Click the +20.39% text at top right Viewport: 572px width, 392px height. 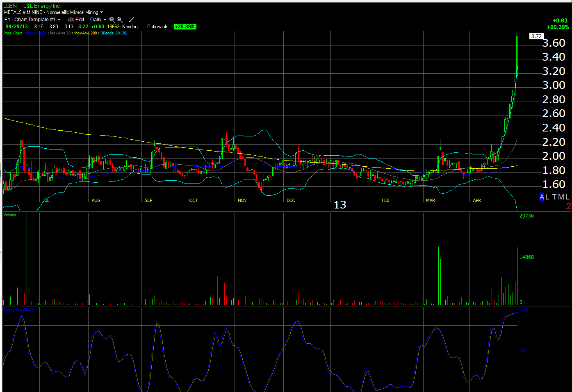558,27
